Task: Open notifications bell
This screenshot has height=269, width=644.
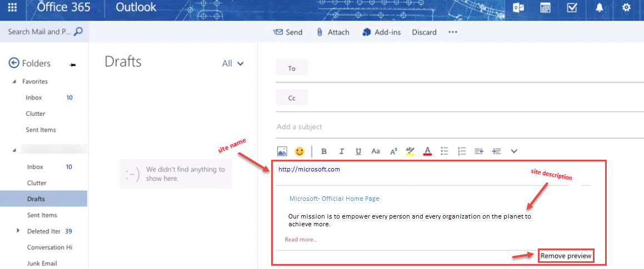Action: 600,7
